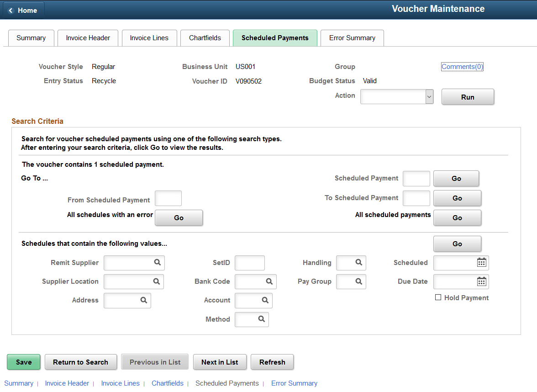Open the Comments(0) link
Viewport: 537px width, 392px height.
click(x=462, y=66)
